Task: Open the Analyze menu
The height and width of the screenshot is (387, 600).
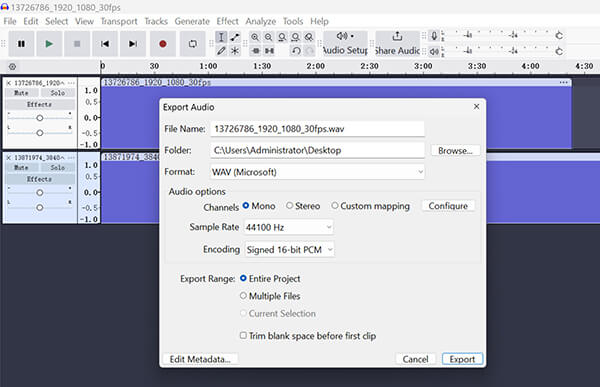Action: point(261,21)
